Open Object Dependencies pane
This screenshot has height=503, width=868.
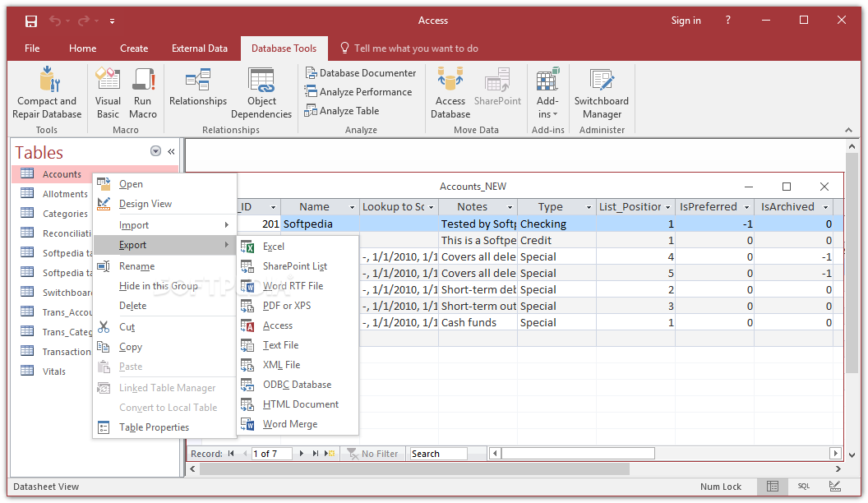pyautogui.click(x=261, y=92)
